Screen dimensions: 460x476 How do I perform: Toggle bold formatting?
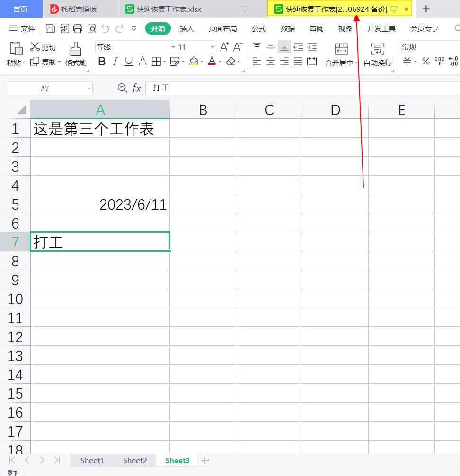[102, 62]
